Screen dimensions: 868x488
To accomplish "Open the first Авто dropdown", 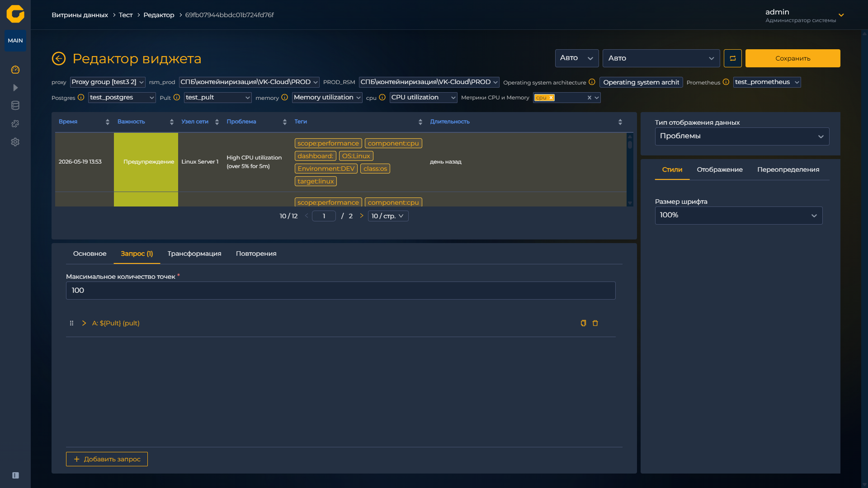I will (577, 58).
